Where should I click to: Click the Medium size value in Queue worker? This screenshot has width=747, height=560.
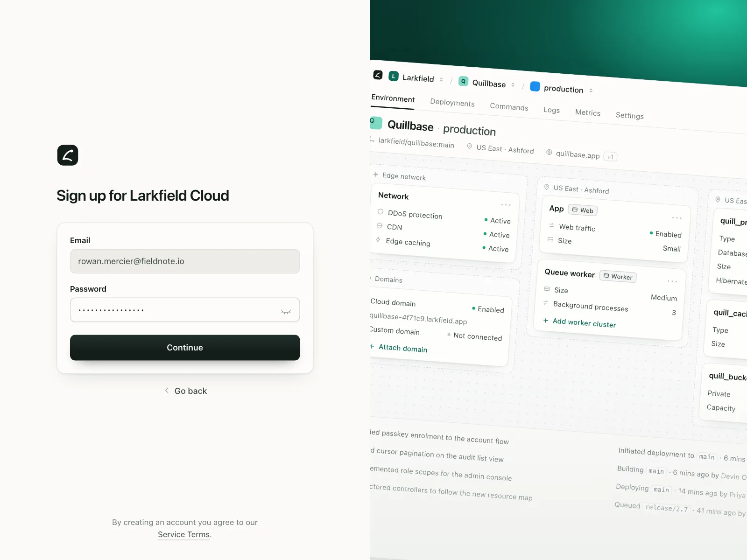coord(664,298)
